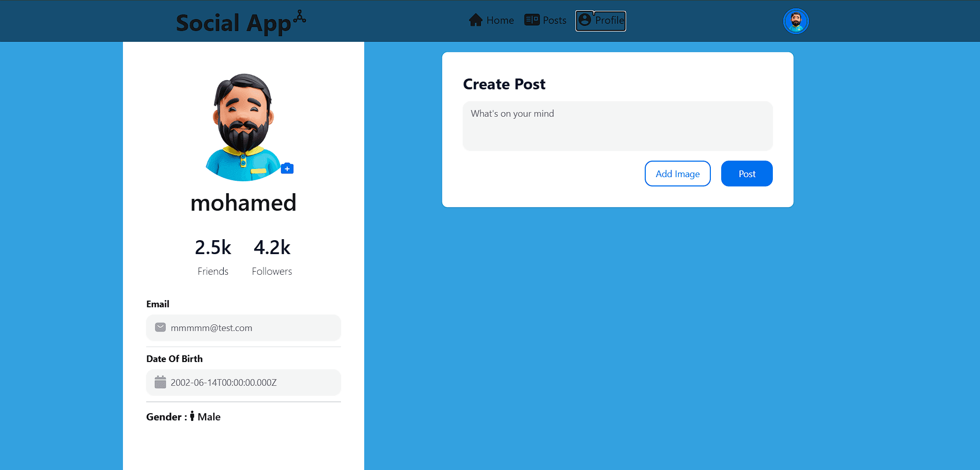
Task: Click the Date Of Birth label
Action: click(175, 359)
